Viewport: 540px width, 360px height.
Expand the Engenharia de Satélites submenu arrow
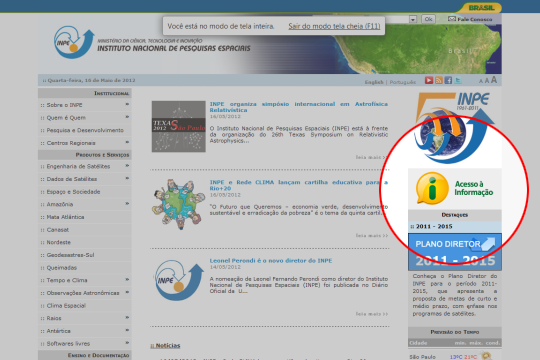(127, 166)
